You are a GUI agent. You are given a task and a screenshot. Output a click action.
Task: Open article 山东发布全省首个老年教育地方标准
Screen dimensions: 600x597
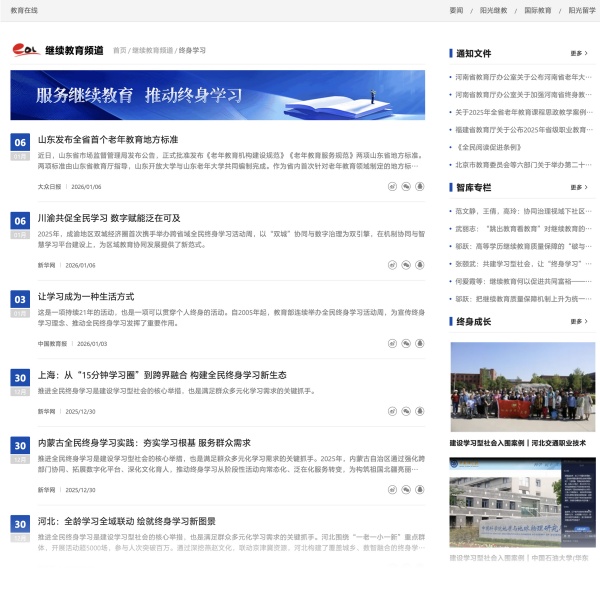[x=108, y=140]
